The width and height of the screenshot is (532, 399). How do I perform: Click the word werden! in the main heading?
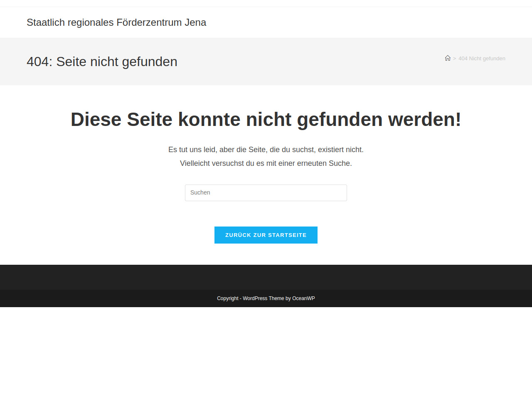tap(424, 120)
